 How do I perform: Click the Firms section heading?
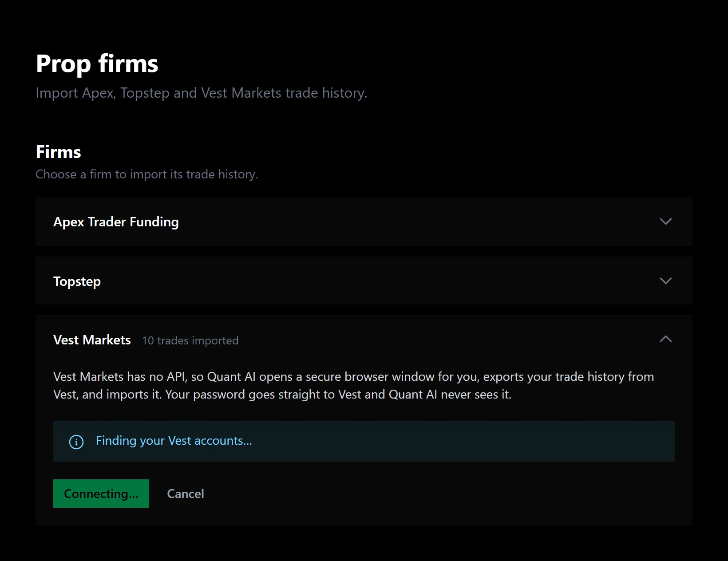[58, 152]
